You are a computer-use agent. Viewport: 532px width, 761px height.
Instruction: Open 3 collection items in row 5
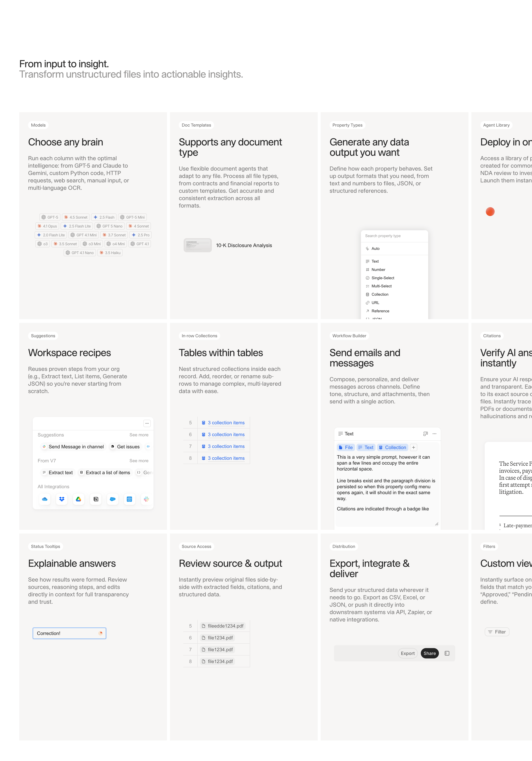click(223, 423)
